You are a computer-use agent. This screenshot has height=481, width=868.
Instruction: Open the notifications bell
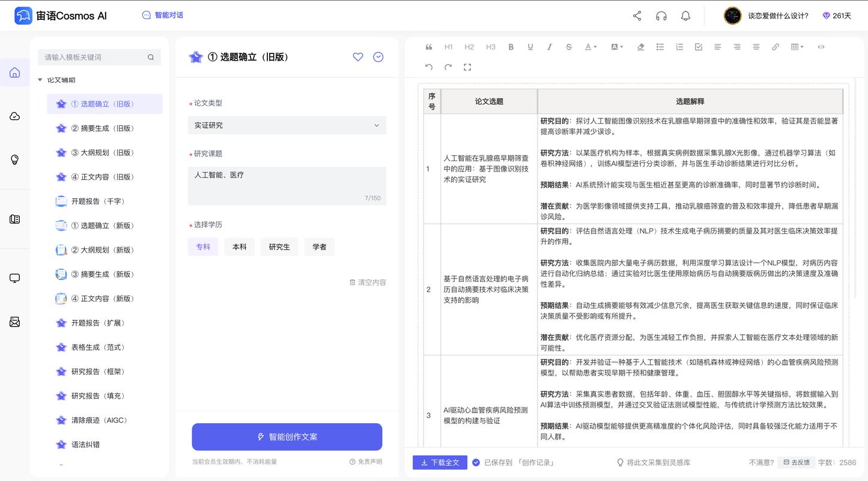pos(685,16)
